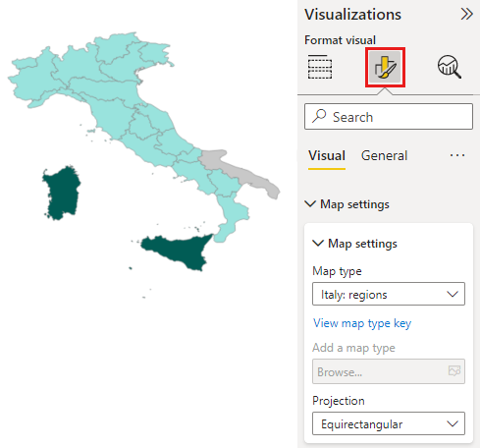Viewport: 480px width, 448px height.
Task: Click the magnifier icon in Search box
Action: pos(319,116)
